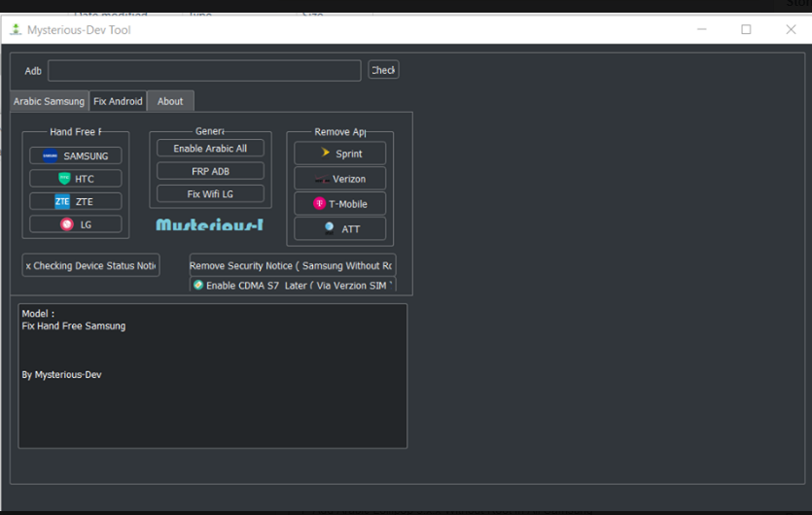
Task: Close the Mysterious-Dev Tool window
Action: click(791, 29)
